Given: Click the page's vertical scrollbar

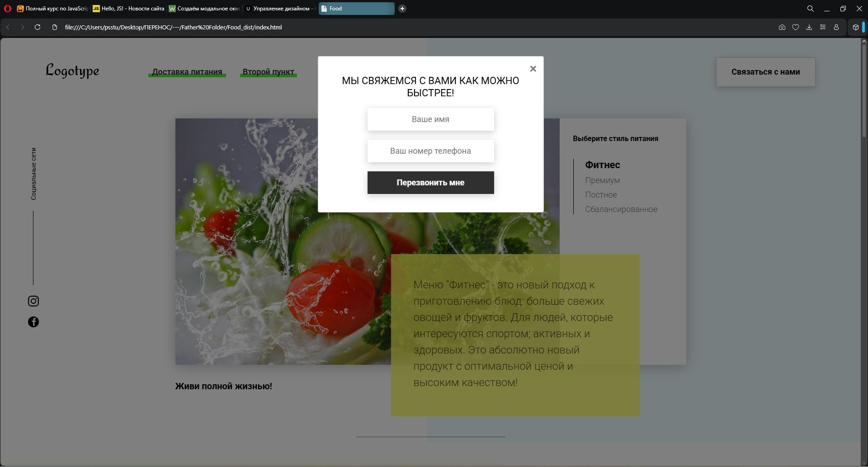Looking at the screenshot, I should click(x=863, y=90).
